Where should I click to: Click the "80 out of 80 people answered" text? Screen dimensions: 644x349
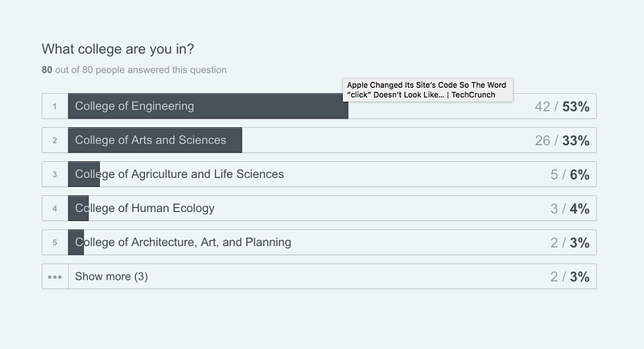[x=134, y=70]
